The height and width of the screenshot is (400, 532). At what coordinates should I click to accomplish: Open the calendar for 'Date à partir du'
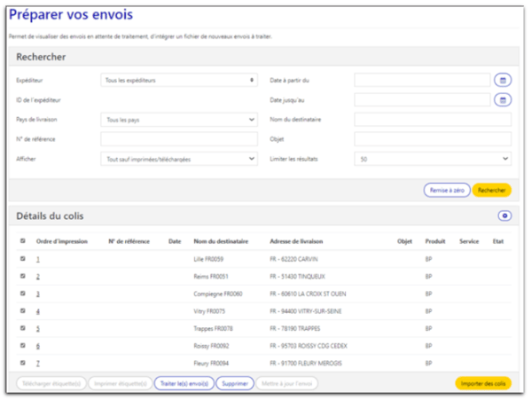(503, 80)
